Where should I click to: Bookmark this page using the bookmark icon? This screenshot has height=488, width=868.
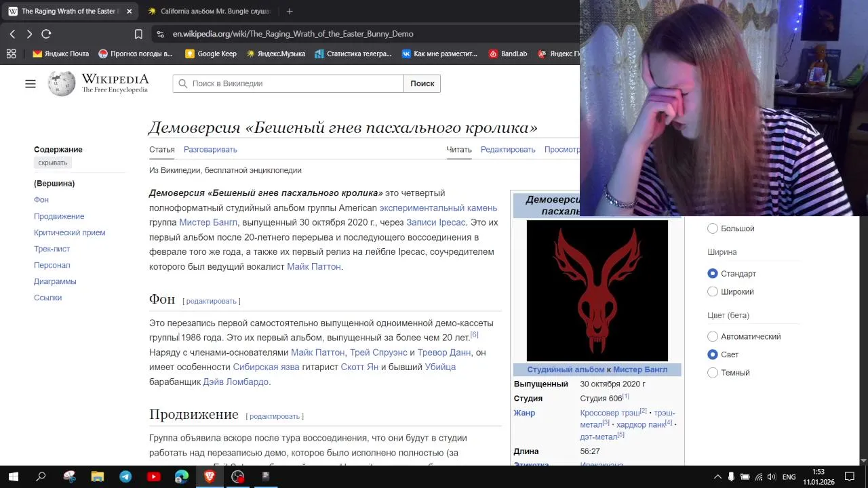(x=138, y=34)
